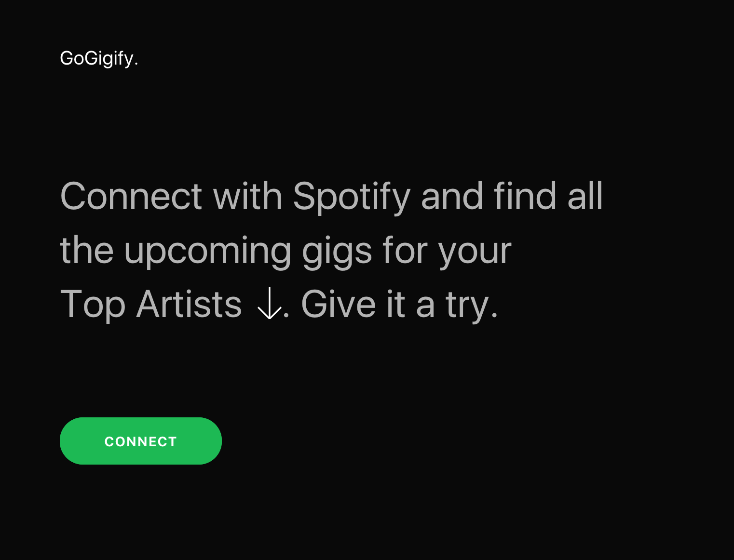Click the second headline line about gigs
734x560 pixels.
(285, 250)
